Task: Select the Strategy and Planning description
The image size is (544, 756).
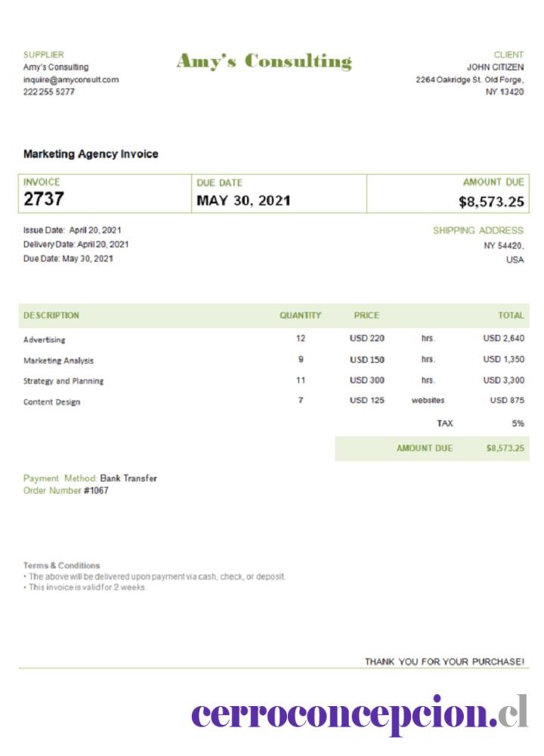Action: click(x=63, y=381)
